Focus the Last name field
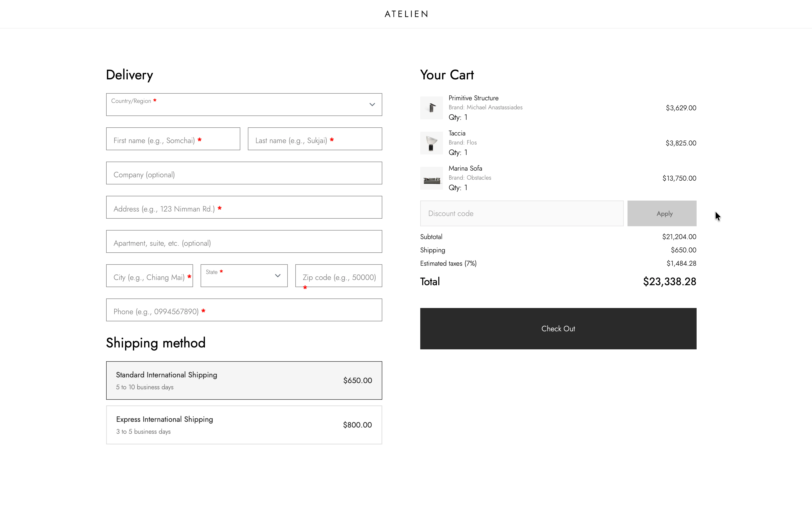812x510 pixels. 315,139
